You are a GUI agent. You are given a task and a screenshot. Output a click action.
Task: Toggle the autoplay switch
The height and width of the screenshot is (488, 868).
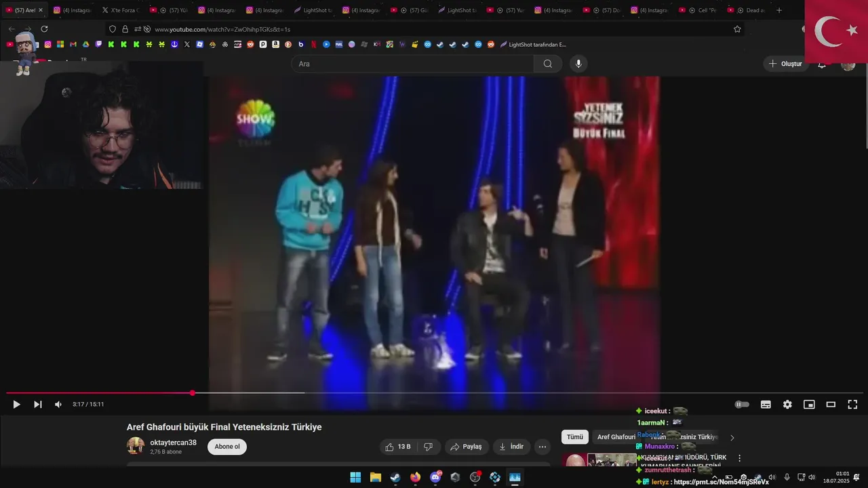point(743,405)
